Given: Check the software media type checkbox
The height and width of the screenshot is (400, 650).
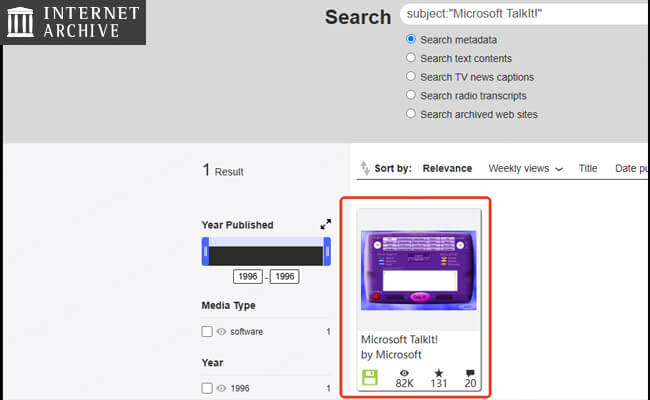Looking at the screenshot, I should [207, 332].
